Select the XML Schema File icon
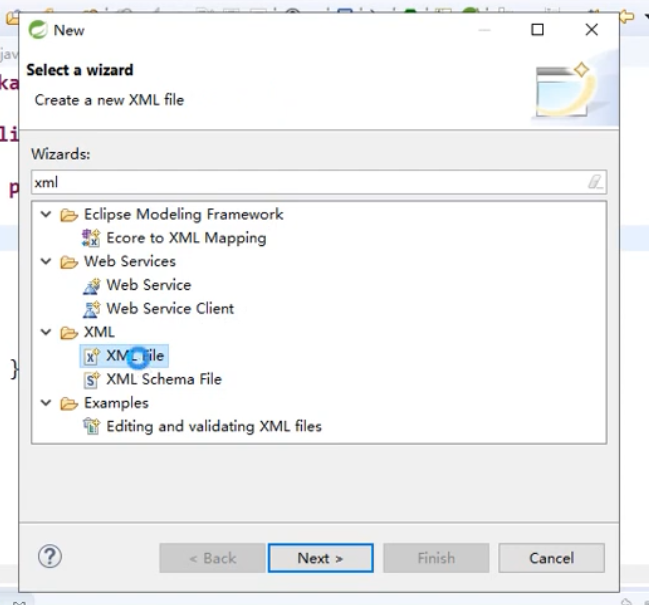This screenshot has width=649, height=605. (x=91, y=379)
